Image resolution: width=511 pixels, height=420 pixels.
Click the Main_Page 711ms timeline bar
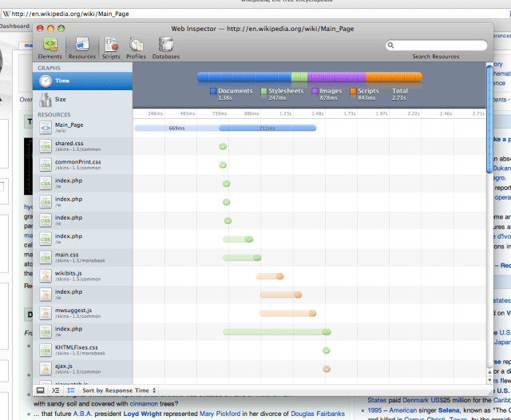click(267, 128)
